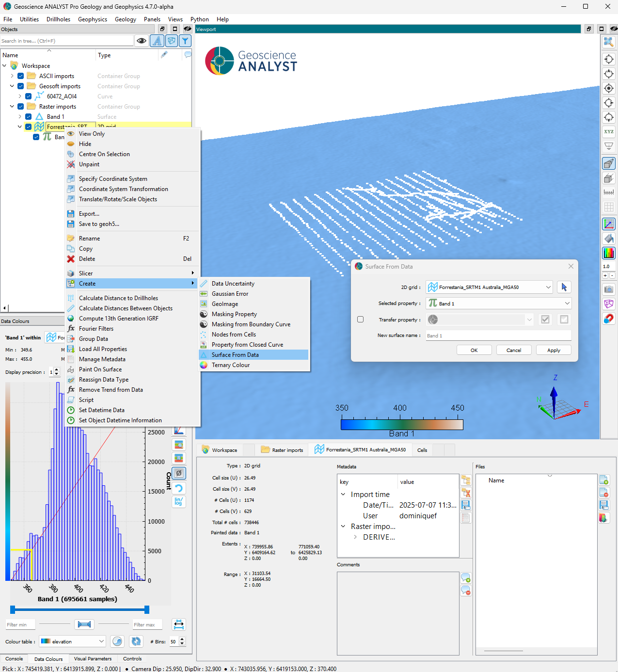Enable the Transfer property checkbox
Screen dimensions: 618x672
coord(360,320)
